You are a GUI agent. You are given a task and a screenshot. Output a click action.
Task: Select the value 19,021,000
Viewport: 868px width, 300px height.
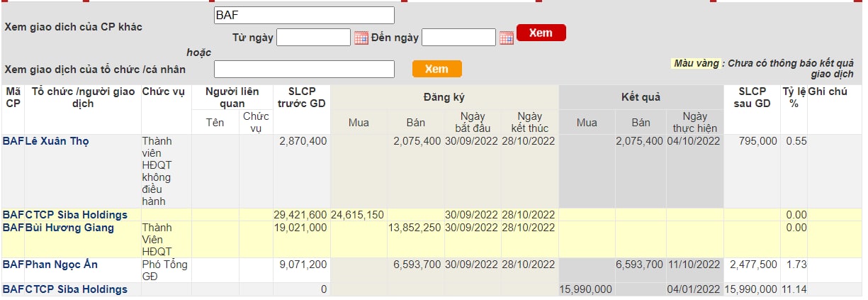pyautogui.click(x=300, y=228)
